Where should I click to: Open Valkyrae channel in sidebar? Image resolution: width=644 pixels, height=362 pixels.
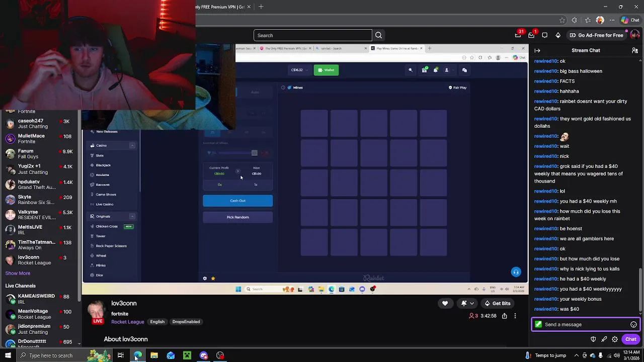click(40, 215)
